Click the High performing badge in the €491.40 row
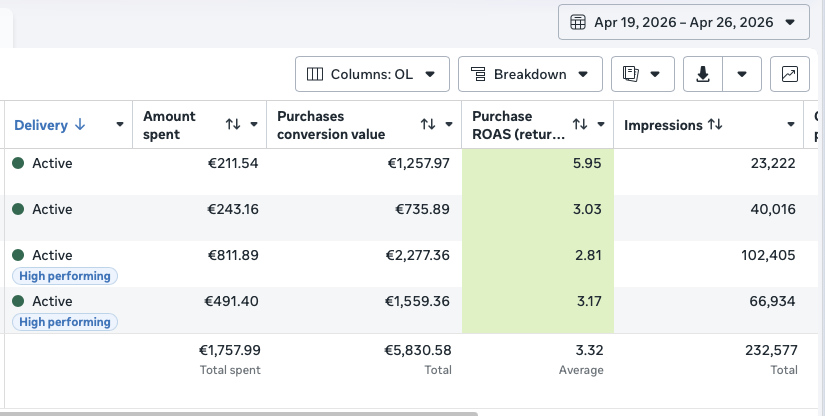Image resolution: width=825 pixels, height=416 pixels. pyautogui.click(x=65, y=322)
